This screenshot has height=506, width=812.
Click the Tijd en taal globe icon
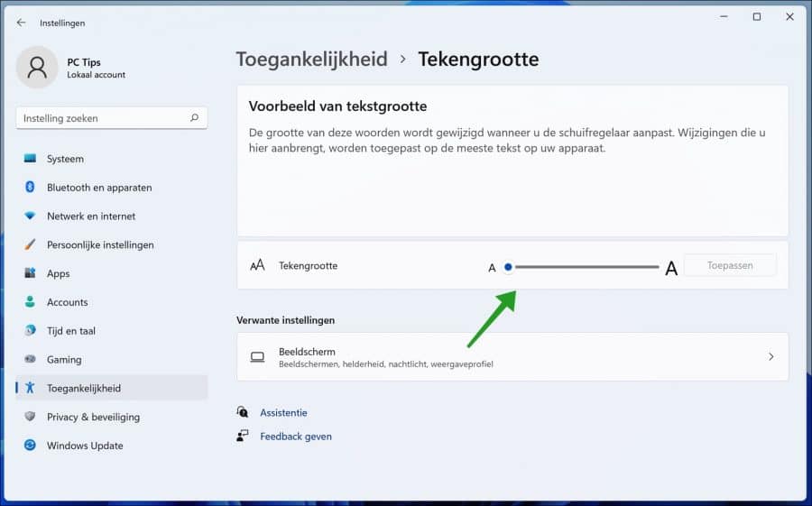tap(30, 330)
